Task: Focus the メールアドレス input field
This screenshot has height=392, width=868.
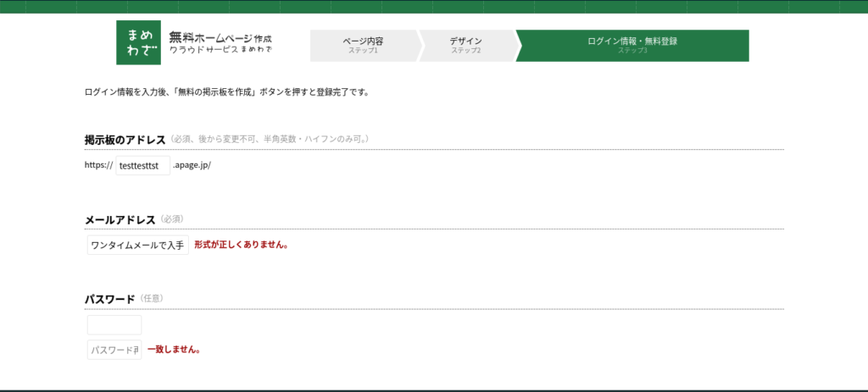Action: [x=137, y=246]
